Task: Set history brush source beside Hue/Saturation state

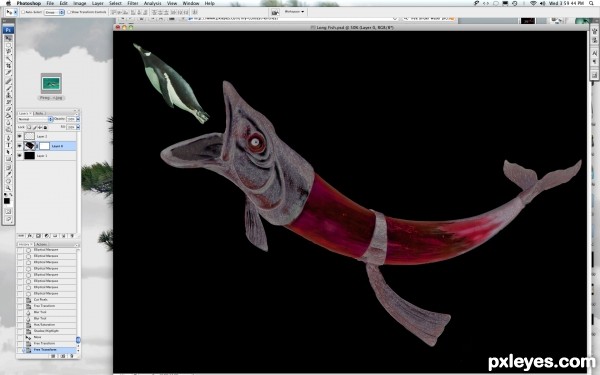Action: [x=20, y=324]
